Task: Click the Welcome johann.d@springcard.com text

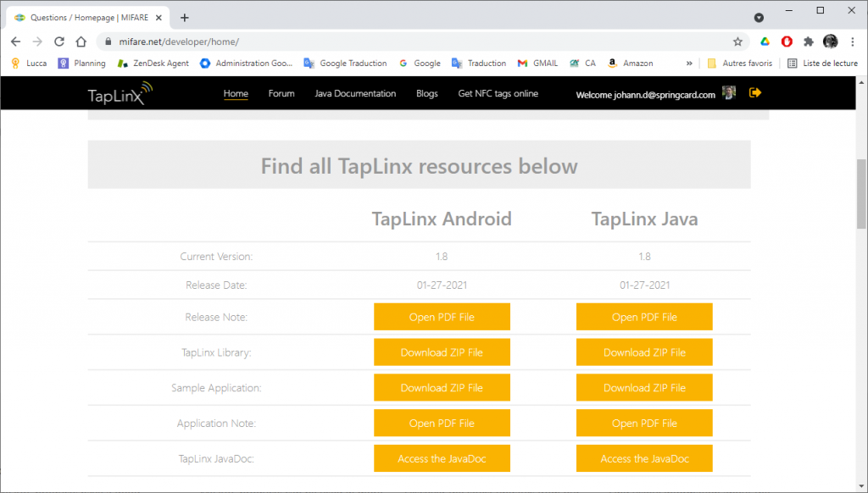Action: (645, 95)
